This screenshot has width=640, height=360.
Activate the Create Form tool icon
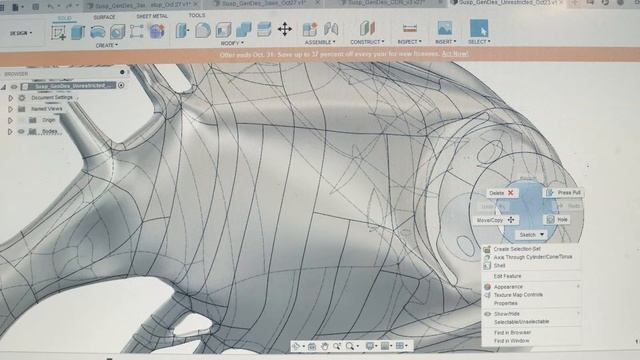coord(157,31)
